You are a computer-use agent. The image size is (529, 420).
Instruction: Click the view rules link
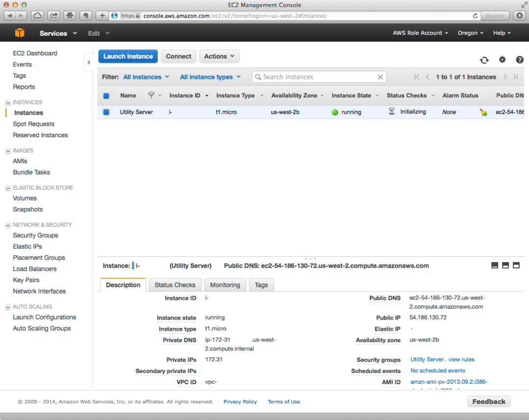461,360
